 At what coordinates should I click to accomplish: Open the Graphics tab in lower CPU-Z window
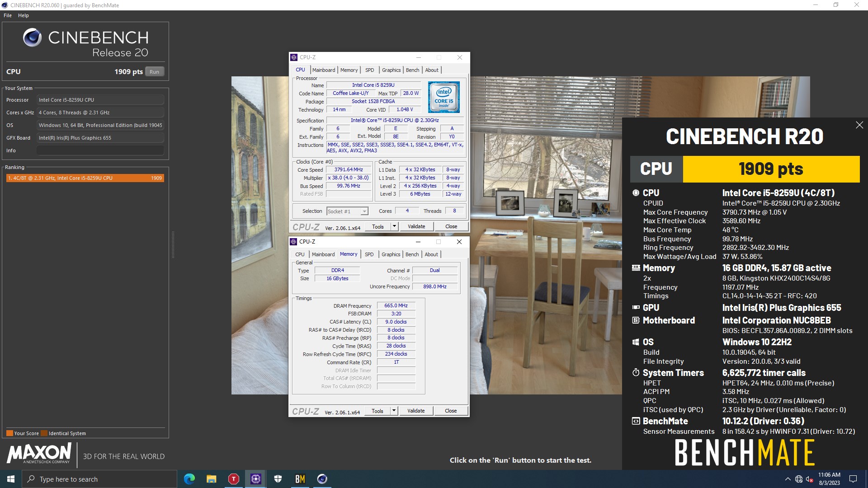point(391,254)
